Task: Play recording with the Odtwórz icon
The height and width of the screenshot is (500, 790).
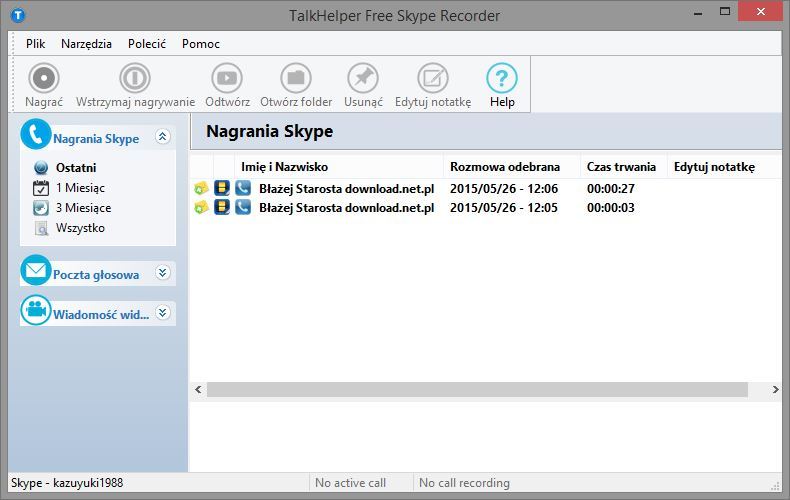Action: (227, 78)
